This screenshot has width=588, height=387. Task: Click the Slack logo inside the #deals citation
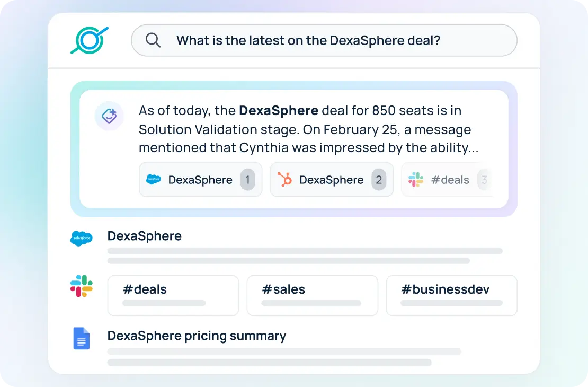click(x=416, y=180)
